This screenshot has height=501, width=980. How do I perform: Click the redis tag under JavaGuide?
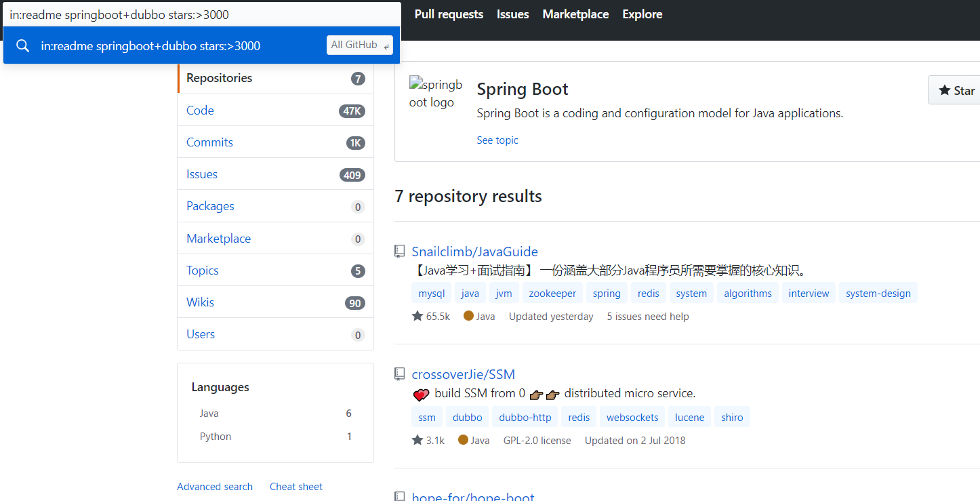[x=649, y=294]
